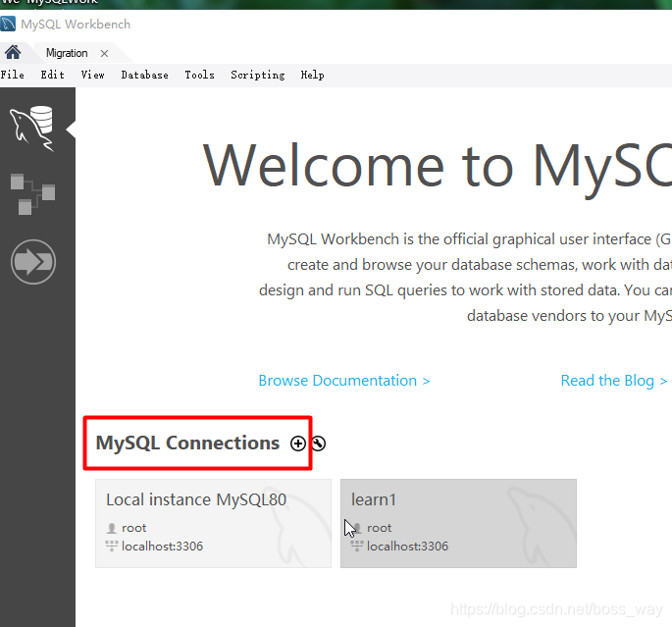Open the Models sidebar view

(x=32, y=194)
